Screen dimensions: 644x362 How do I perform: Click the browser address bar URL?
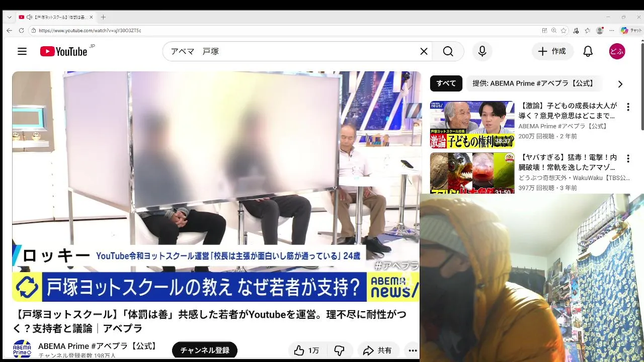click(x=90, y=31)
